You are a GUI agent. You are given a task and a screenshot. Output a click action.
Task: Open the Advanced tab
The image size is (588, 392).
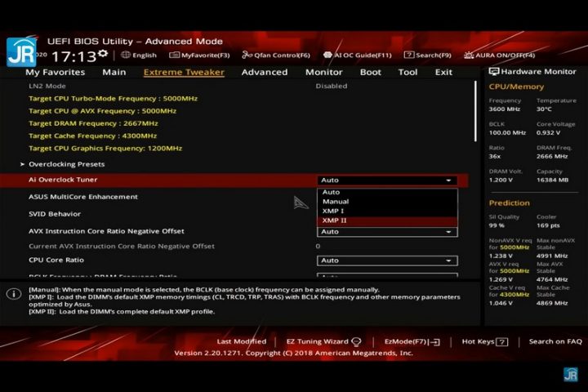pyautogui.click(x=265, y=72)
